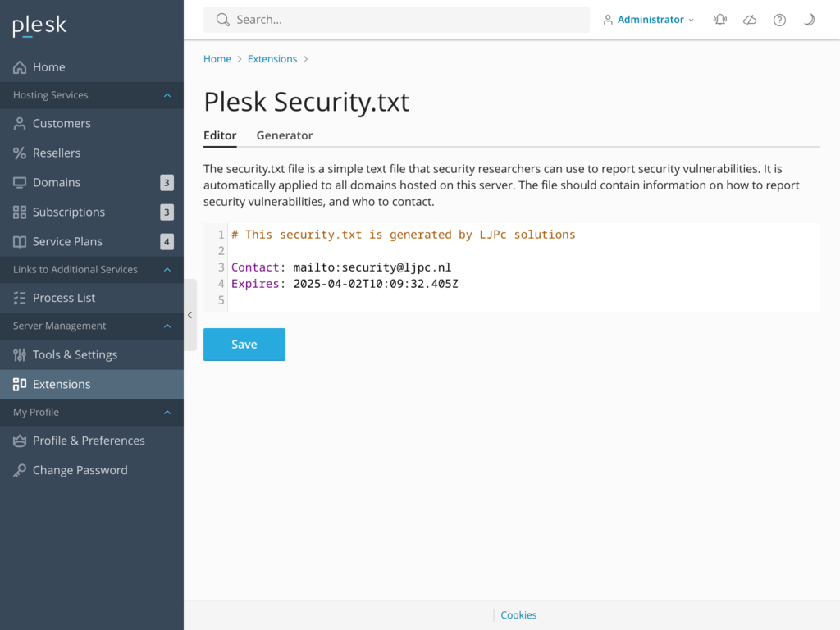
Task: Click inside the Search field
Action: [396, 19]
